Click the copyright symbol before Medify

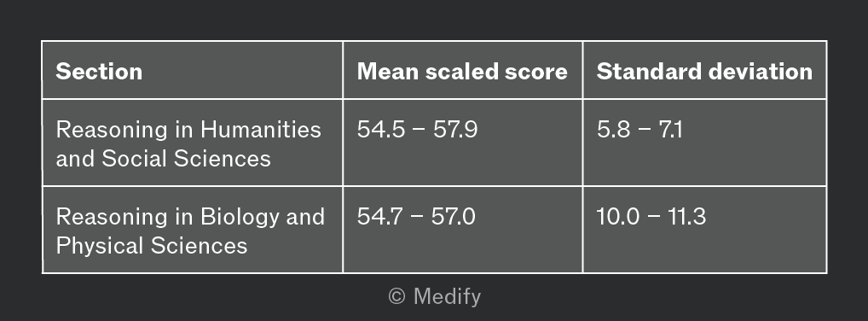[397, 296]
